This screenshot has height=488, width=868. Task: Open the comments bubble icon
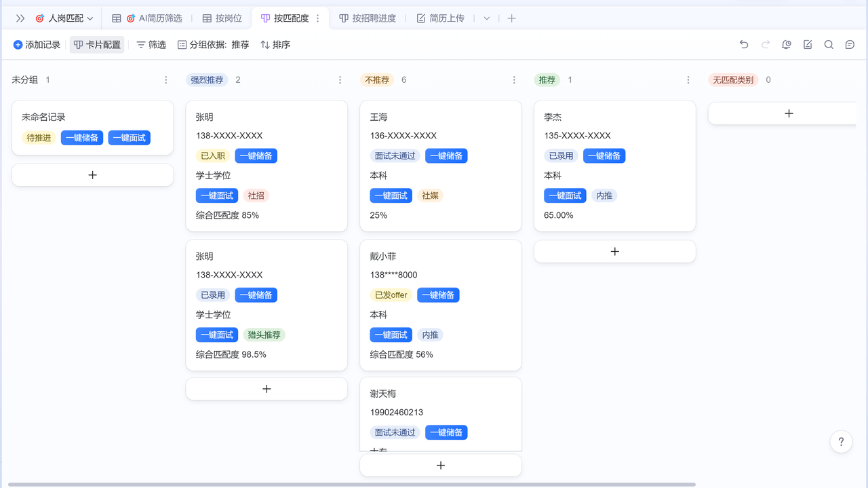coord(850,45)
